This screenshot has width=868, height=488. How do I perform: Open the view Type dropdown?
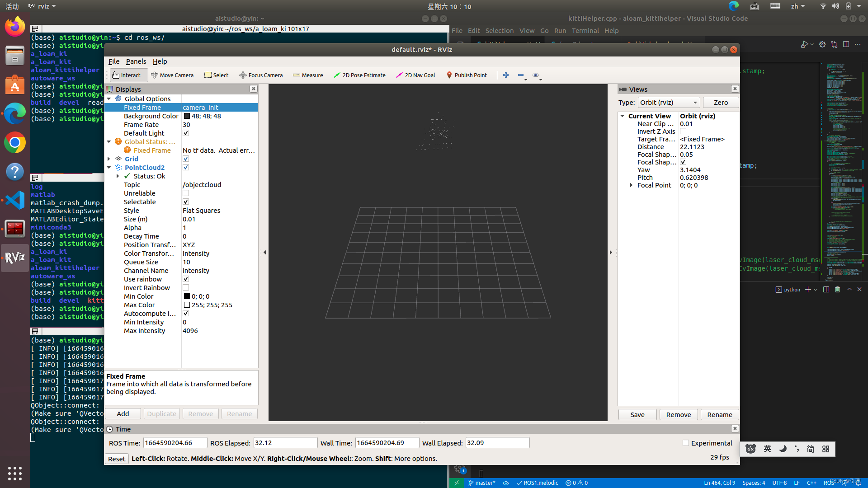(x=669, y=103)
